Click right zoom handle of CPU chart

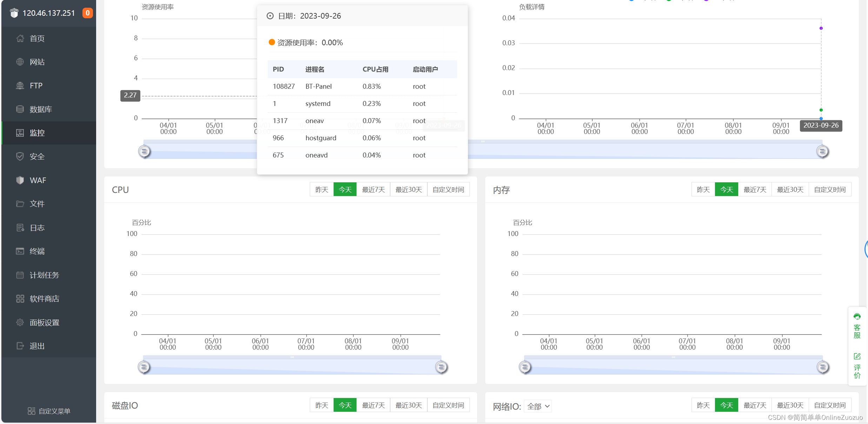pyautogui.click(x=441, y=367)
